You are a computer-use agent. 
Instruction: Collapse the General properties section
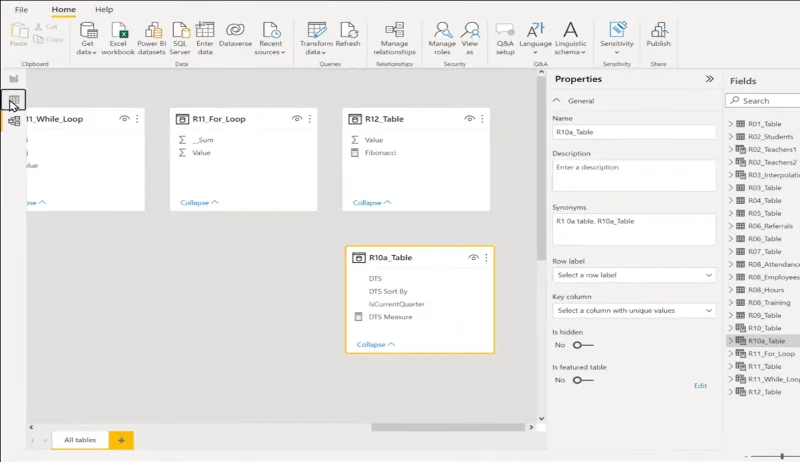(x=557, y=100)
